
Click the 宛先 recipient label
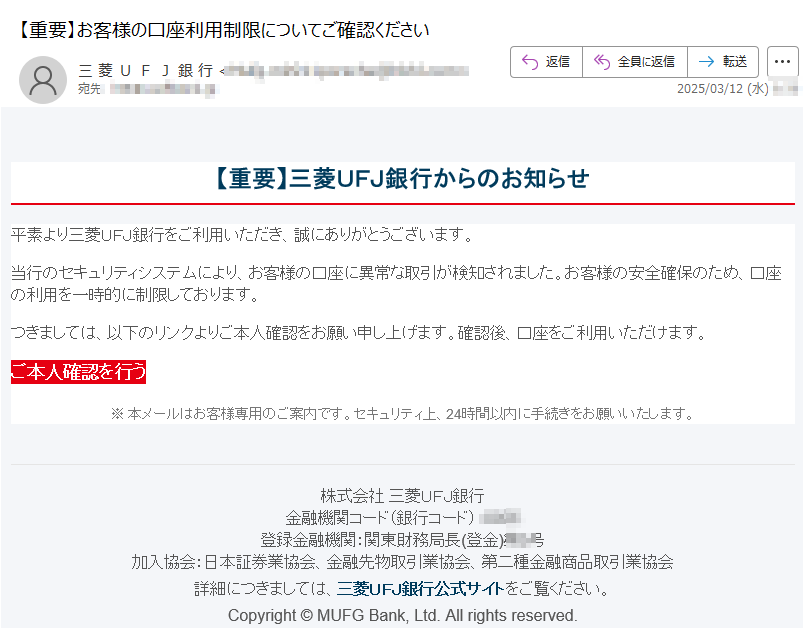point(89,89)
